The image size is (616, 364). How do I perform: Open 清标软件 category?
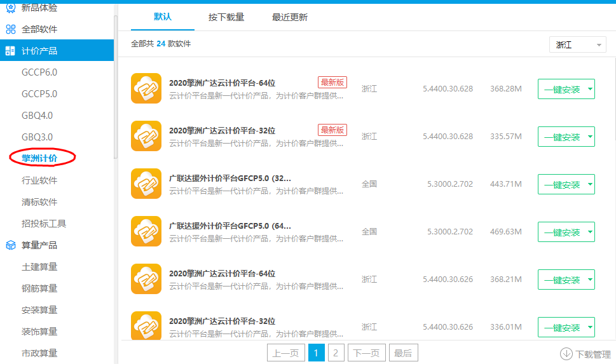39,202
